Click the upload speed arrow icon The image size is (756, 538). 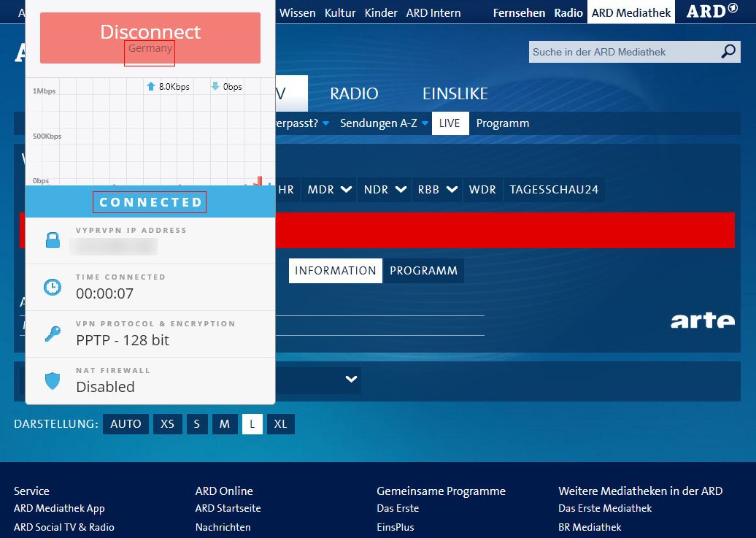151,86
